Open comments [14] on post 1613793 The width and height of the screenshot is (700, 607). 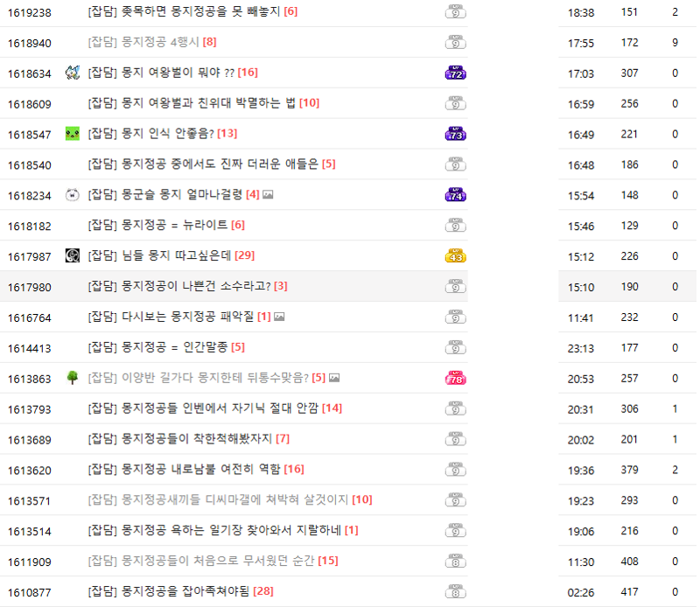pyautogui.click(x=332, y=408)
